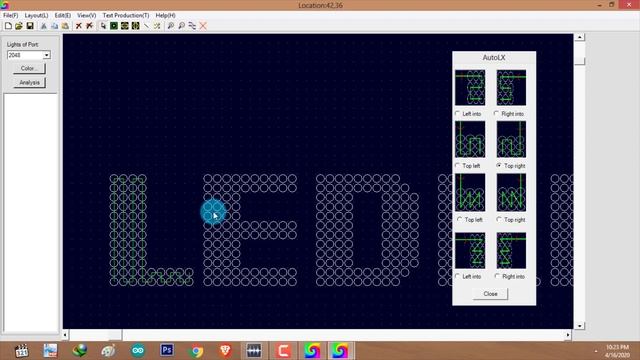The height and width of the screenshot is (360, 640).
Task: Click top-left horizontal snake pattern thumbnail
Action: (x=470, y=88)
